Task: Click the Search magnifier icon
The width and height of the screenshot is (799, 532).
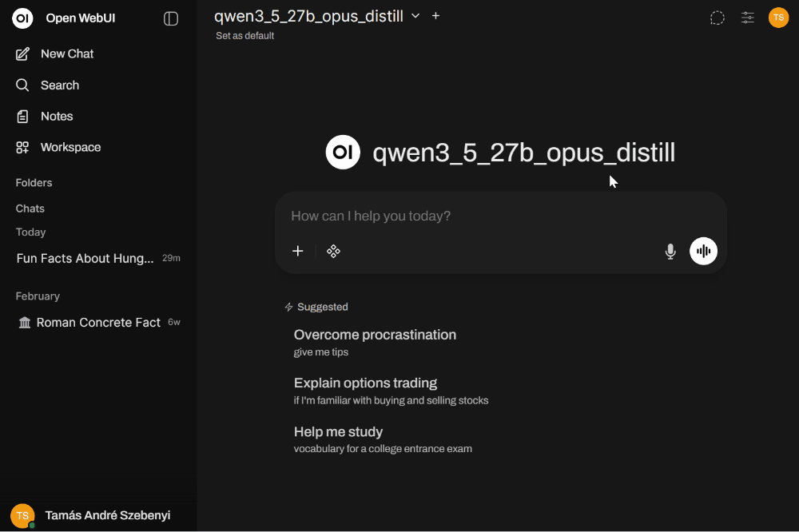Action: click(22, 85)
